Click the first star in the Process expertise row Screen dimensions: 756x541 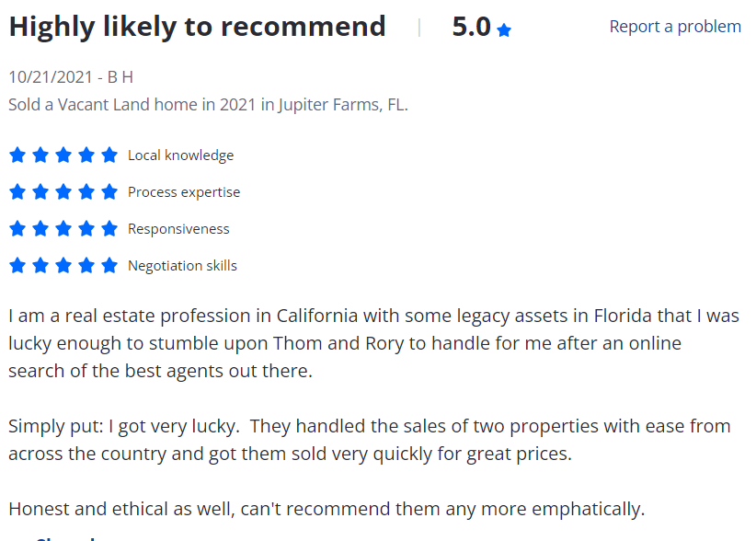pyautogui.click(x=17, y=191)
